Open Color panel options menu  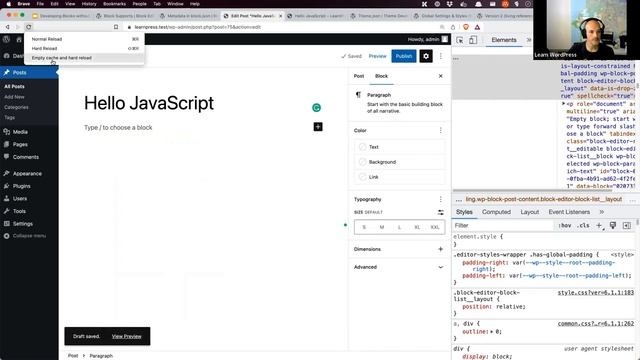(x=440, y=130)
